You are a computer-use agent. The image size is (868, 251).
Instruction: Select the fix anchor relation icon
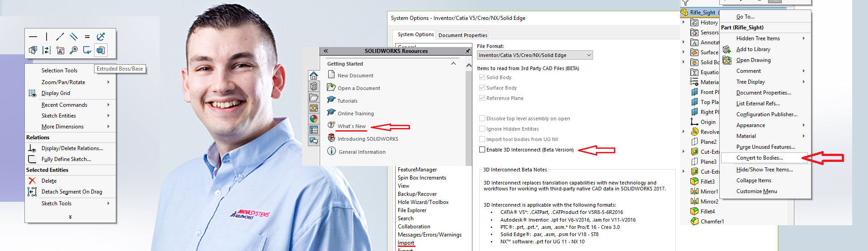coord(101,37)
